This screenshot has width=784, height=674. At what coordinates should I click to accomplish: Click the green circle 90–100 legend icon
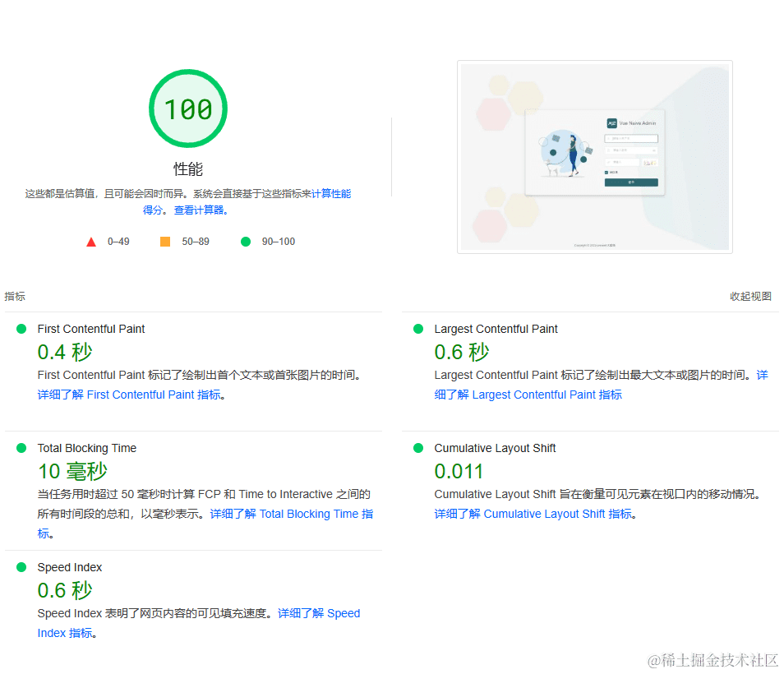coord(245,242)
